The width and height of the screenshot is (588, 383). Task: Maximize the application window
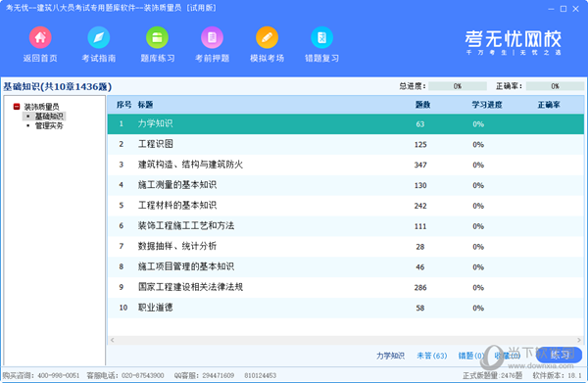[x=563, y=9]
